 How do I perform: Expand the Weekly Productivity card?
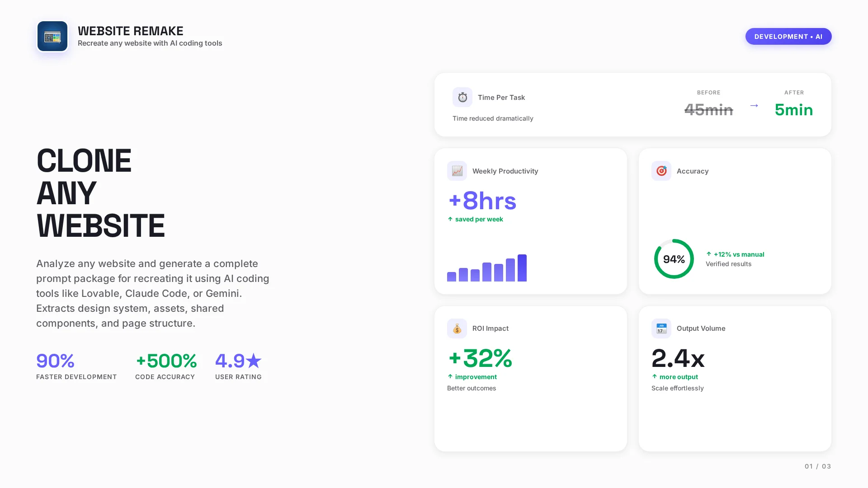531,221
